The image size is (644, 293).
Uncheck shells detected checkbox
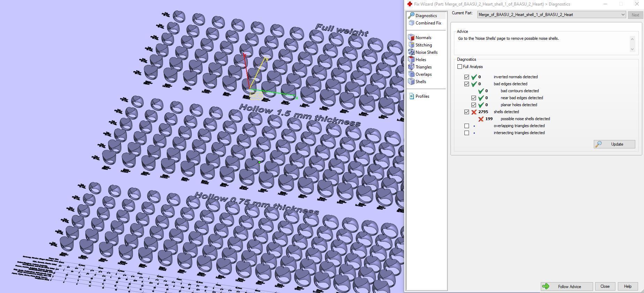(467, 112)
